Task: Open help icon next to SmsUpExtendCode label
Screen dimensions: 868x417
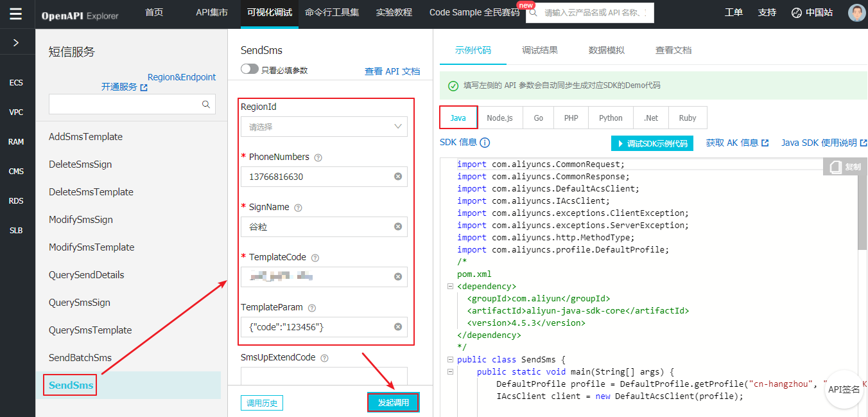Action: click(x=324, y=358)
